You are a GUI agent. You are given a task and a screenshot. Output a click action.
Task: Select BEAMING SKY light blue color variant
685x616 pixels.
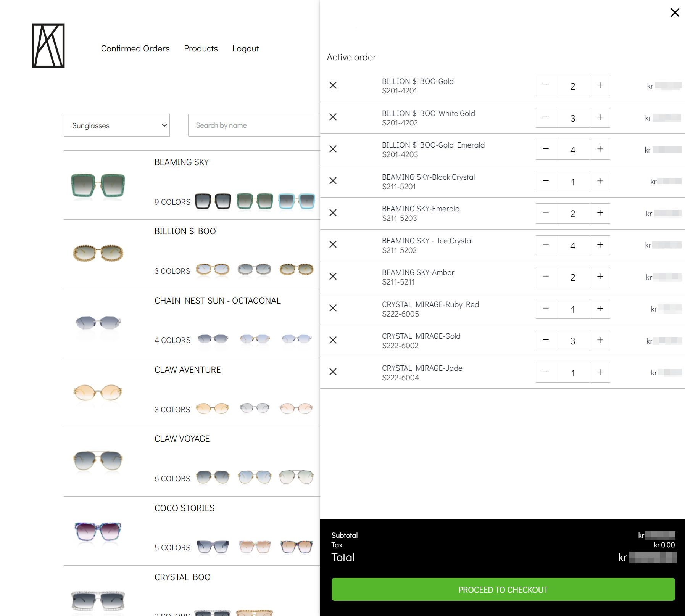pyautogui.click(x=297, y=201)
